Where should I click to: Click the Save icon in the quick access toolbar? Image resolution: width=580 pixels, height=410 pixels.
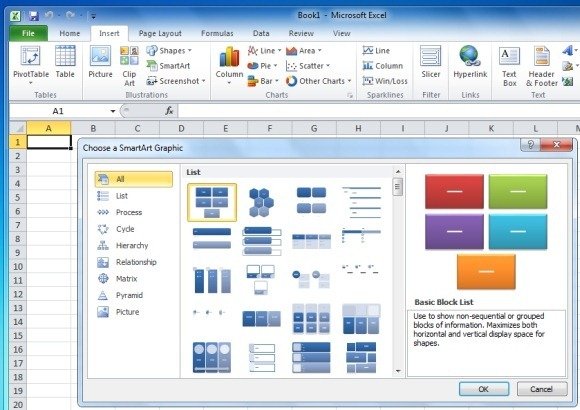tap(34, 16)
